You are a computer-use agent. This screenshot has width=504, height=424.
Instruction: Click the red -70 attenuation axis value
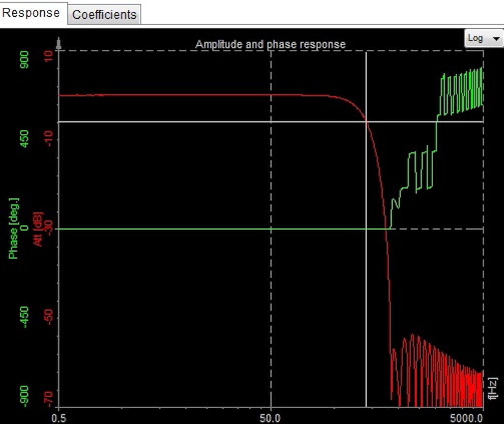click(x=48, y=399)
